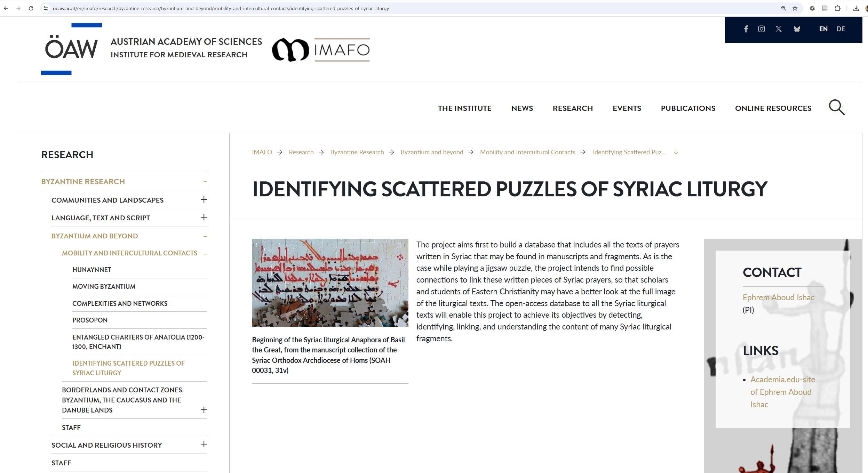This screenshot has height=473, width=868.
Task: Open breadcrumb dropdown arrow after Identifying Scattered Puz...
Action: coord(676,152)
